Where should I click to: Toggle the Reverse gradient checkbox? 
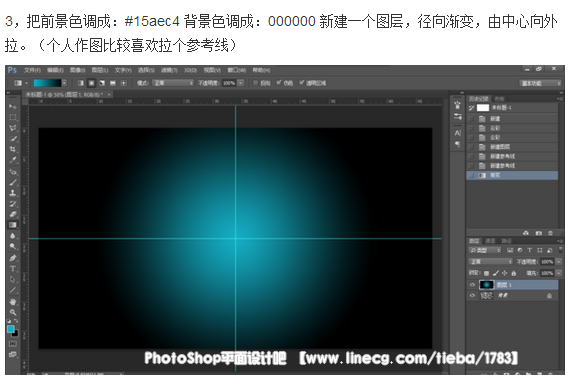click(255, 83)
